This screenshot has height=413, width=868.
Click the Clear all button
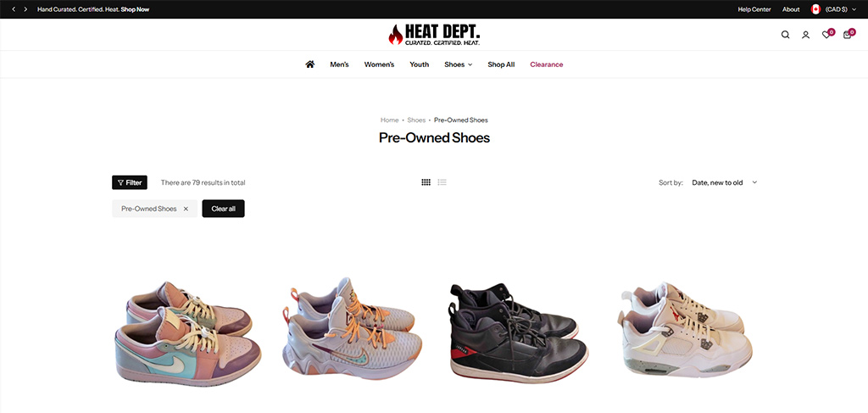tap(223, 209)
